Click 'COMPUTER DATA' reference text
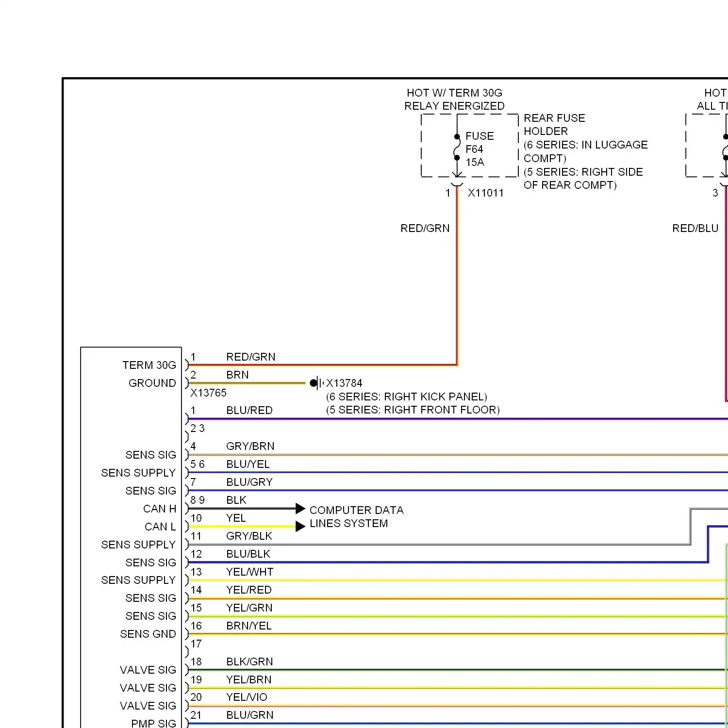728x728 pixels. coord(357,510)
